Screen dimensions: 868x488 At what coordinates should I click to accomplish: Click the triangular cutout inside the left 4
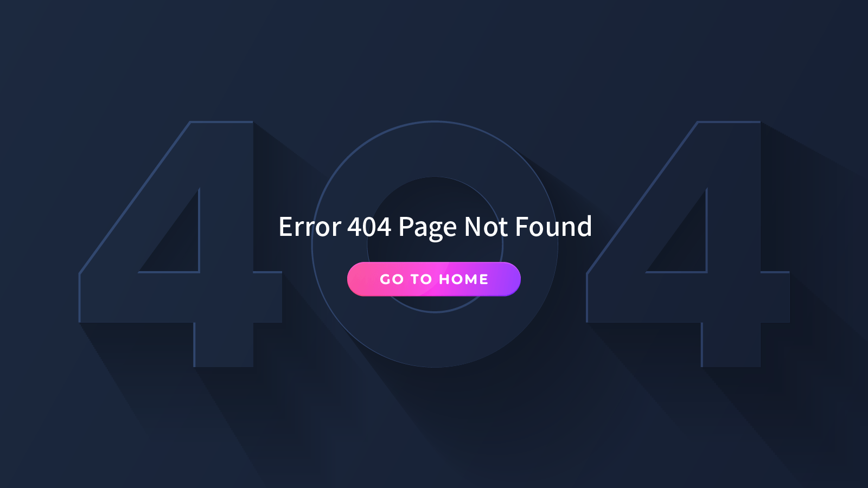coord(179,244)
